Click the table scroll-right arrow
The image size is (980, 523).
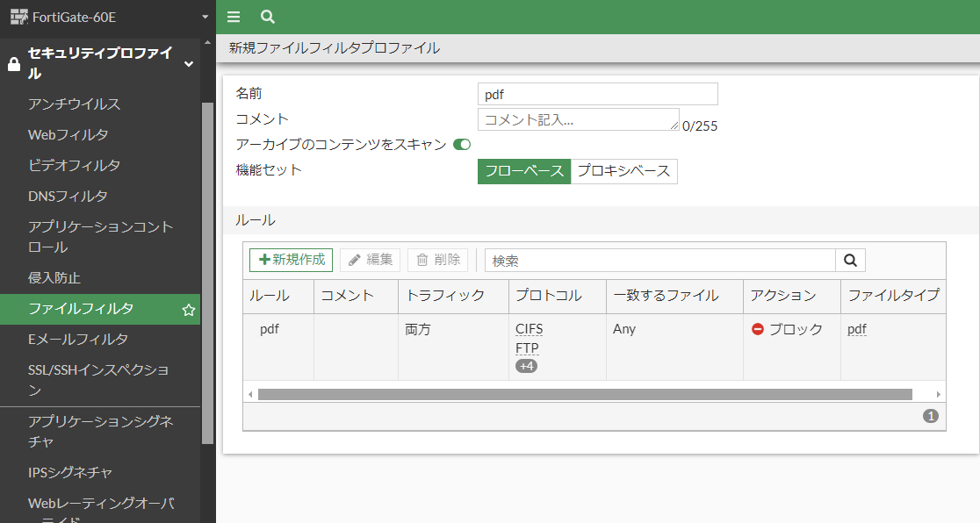tap(938, 394)
